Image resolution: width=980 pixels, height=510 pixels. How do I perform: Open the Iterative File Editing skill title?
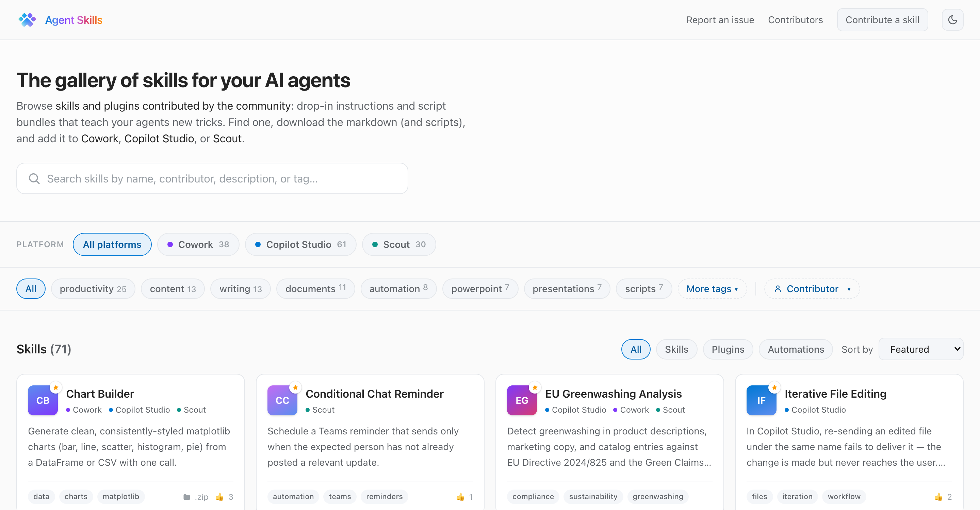pos(835,394)
